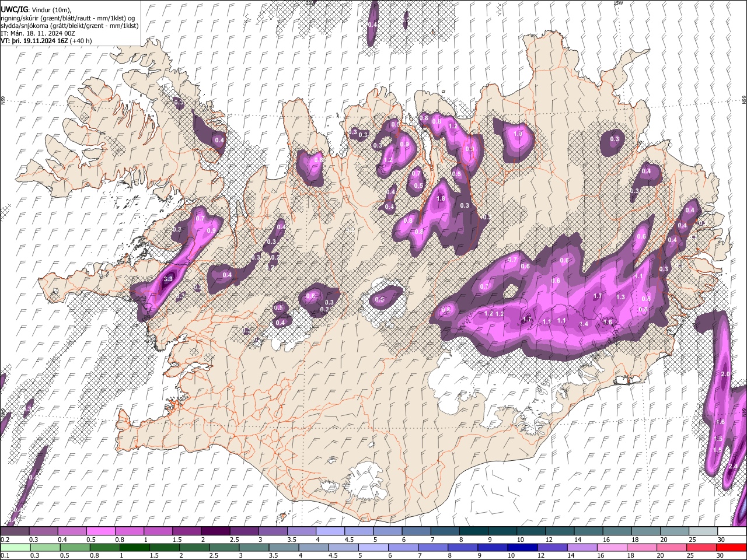Image resolution: width=747 pixels, height=560 pixels.
Task: Click the royal blue 9–10 swatch in the lower legend
Action: click(x=493, y=547)
